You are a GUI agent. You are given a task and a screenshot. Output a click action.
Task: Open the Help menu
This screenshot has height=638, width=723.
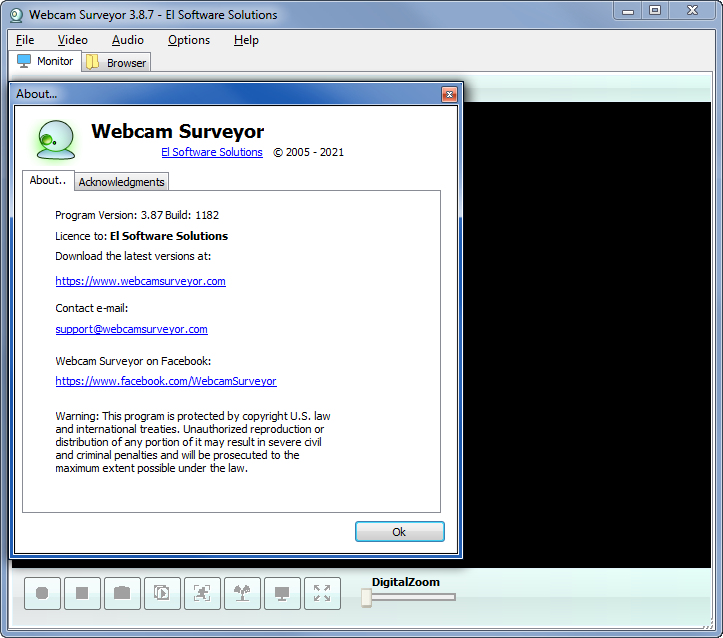click(x=246, y=40)
